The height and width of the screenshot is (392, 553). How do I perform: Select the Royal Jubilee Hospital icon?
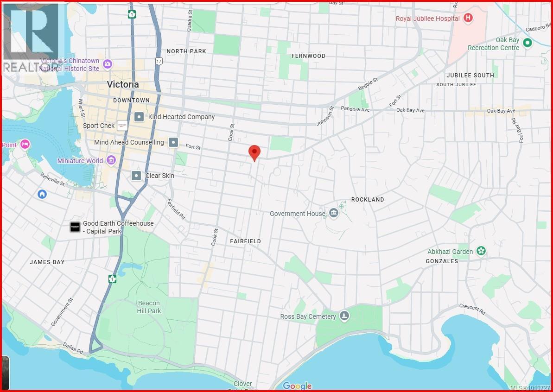click(x=468, y=19)
